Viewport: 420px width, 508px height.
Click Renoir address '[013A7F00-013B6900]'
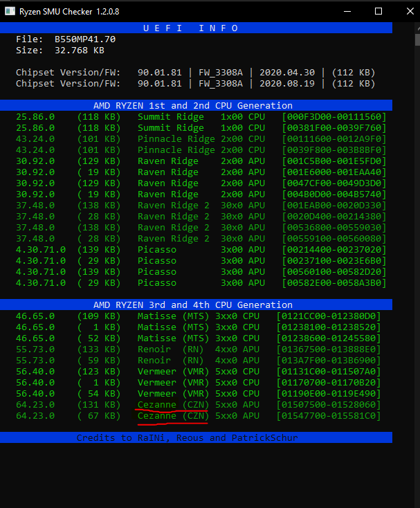(x=329, y=361)
